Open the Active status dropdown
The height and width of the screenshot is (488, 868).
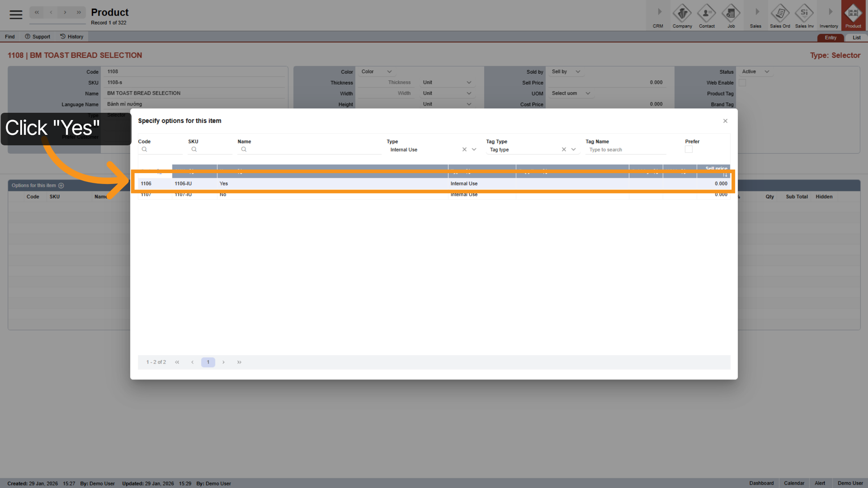[755, 72]
